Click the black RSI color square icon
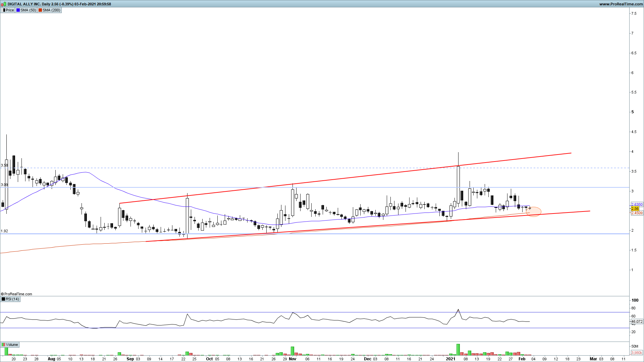This screenshot has height=362, width=644. tap(3, 299)
